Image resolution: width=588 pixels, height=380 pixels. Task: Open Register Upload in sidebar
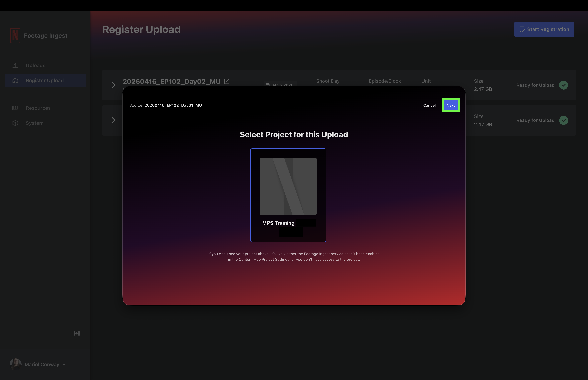(45, 80)
